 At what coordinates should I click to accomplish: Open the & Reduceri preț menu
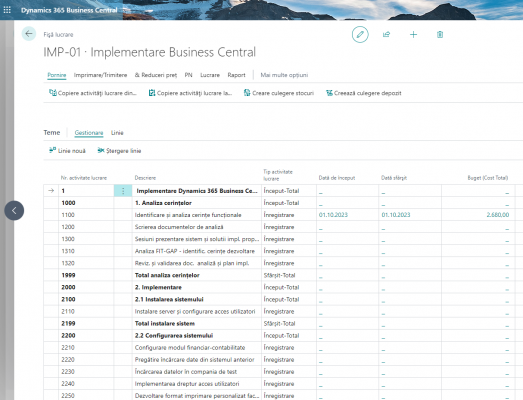(156, 75)
